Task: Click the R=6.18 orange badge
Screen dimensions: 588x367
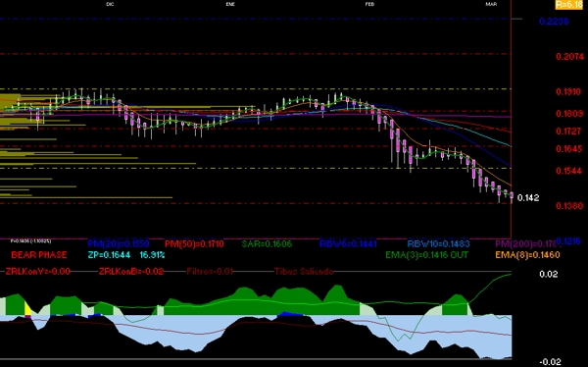Action: point(568,5)
